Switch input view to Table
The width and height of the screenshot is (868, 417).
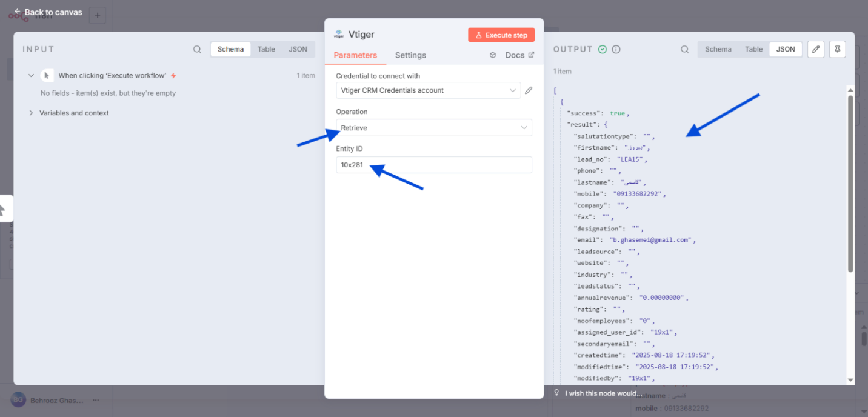pyautogui.click(x=266, y=50)
